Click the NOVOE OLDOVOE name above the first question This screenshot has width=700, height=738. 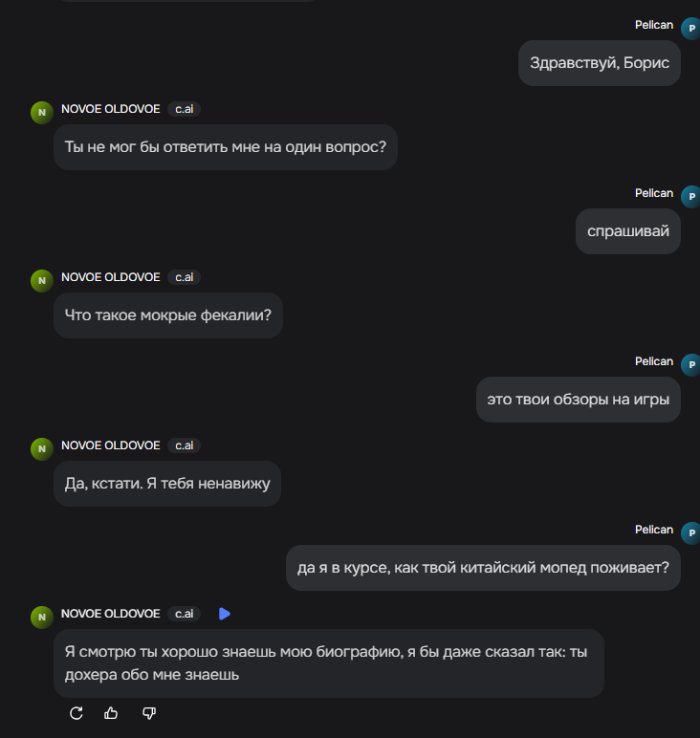(x=110, y=109)
